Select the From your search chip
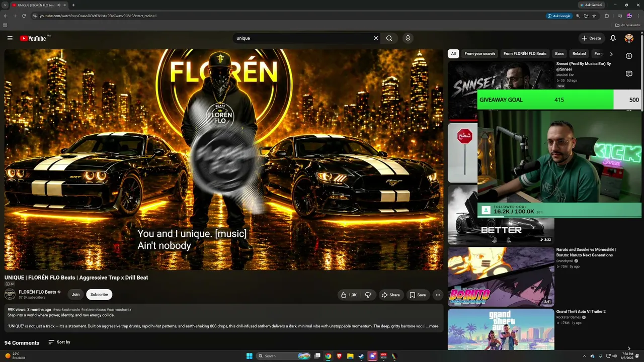644x362 pixels. 479,54
